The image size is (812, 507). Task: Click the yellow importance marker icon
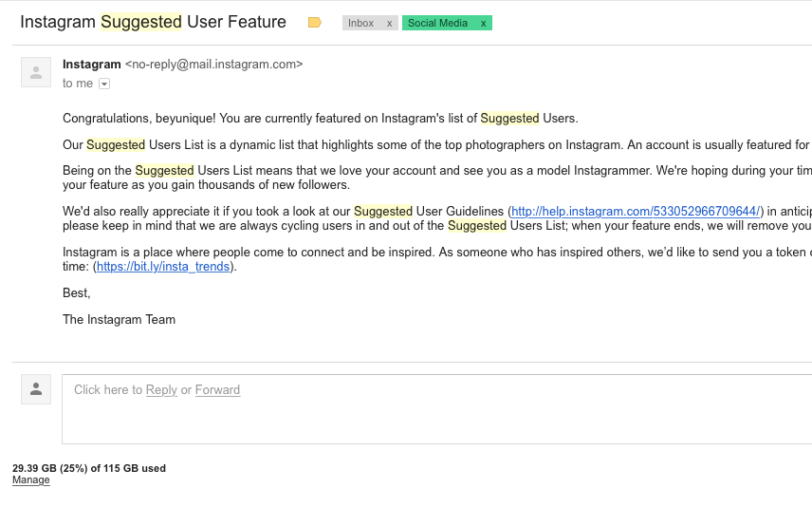[x=314, y=22]
